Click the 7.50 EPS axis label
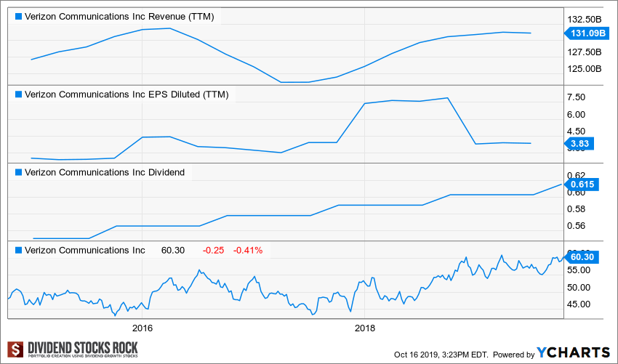The width and height of the screenshot is (618, 364). (577, 97)
